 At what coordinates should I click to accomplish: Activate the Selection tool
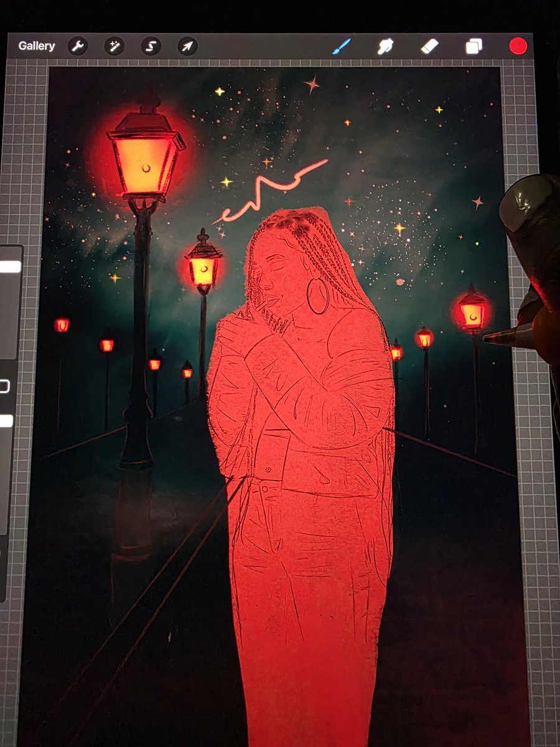tap(151, 46)
